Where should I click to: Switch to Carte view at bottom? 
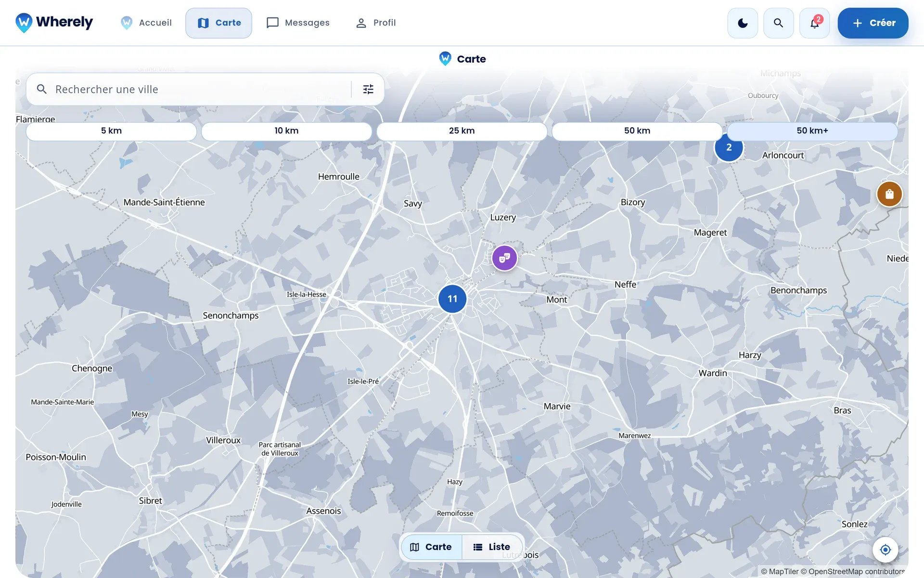tap(431, 547)
